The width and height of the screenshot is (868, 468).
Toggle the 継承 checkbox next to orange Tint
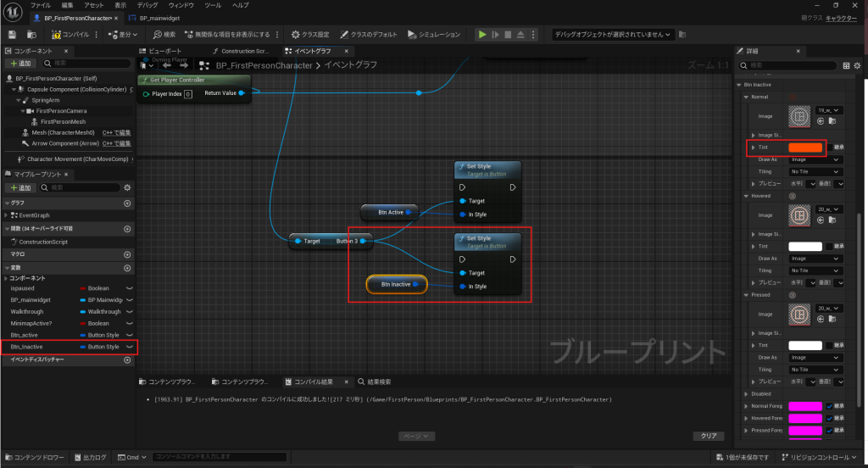pos(830,148)
